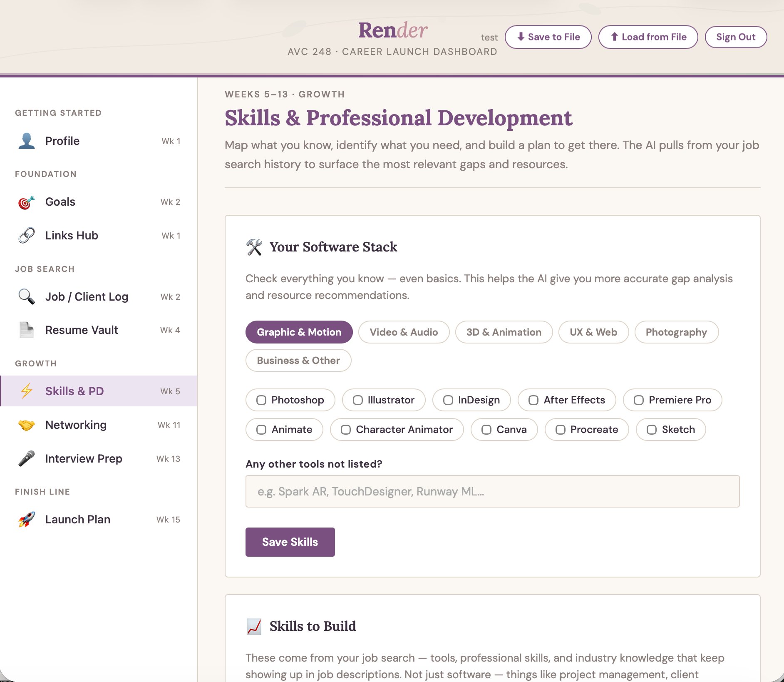Select the Graphic & Motion category tab
This screenshot has height=682, width=784.
299,332
